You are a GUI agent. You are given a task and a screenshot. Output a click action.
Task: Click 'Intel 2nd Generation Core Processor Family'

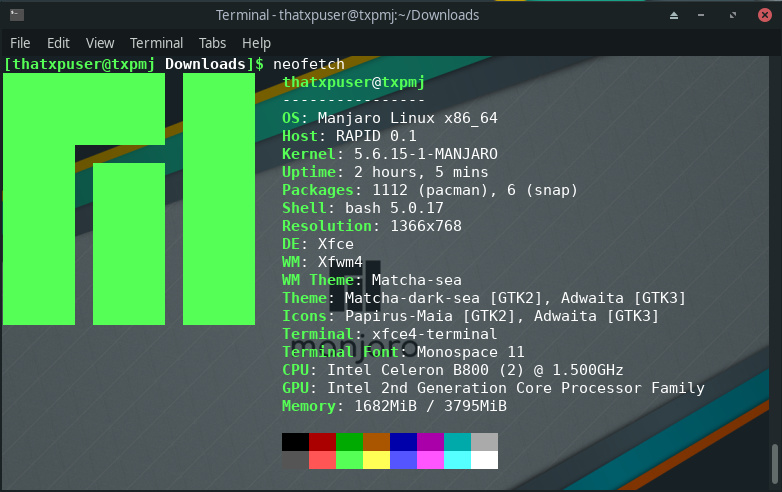(516, 388)
